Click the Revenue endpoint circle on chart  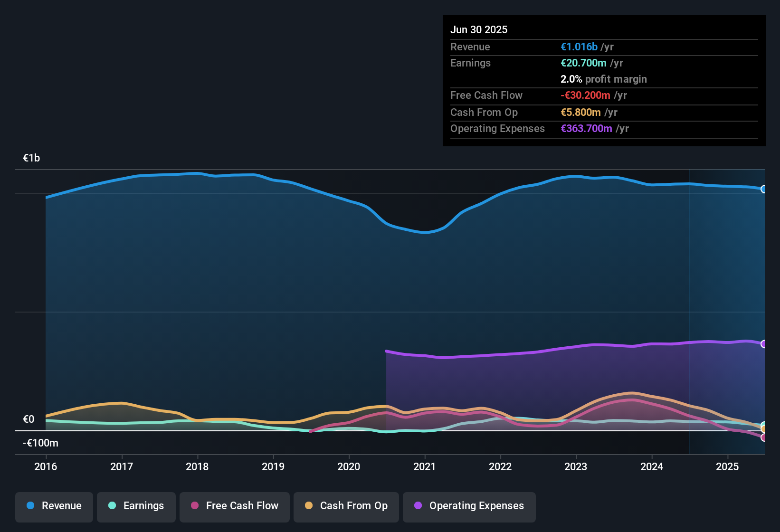(x=764, y=189)
